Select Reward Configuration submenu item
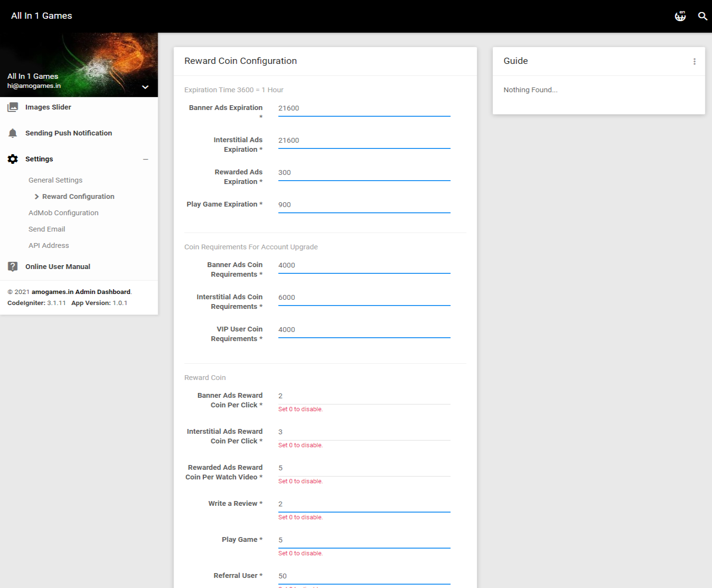 (x=78, y=196)
